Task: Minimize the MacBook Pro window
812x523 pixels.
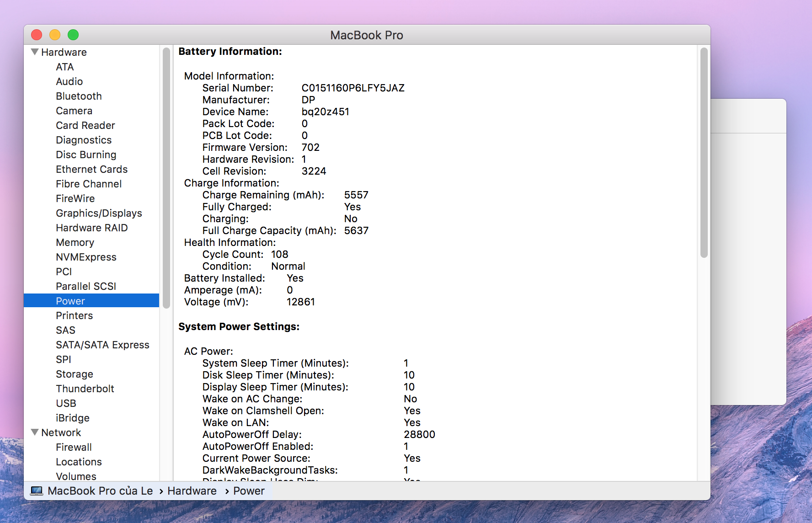Action: click(x=55, y=35)
